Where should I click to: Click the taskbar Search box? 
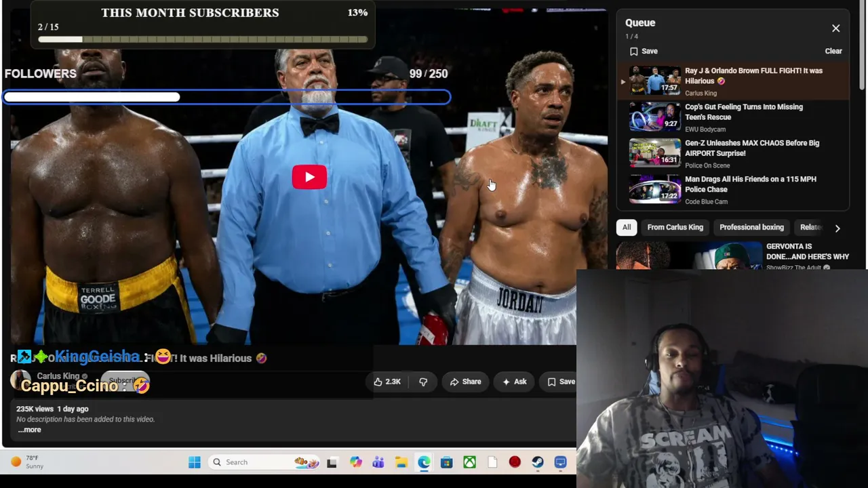tap(264, 462)
